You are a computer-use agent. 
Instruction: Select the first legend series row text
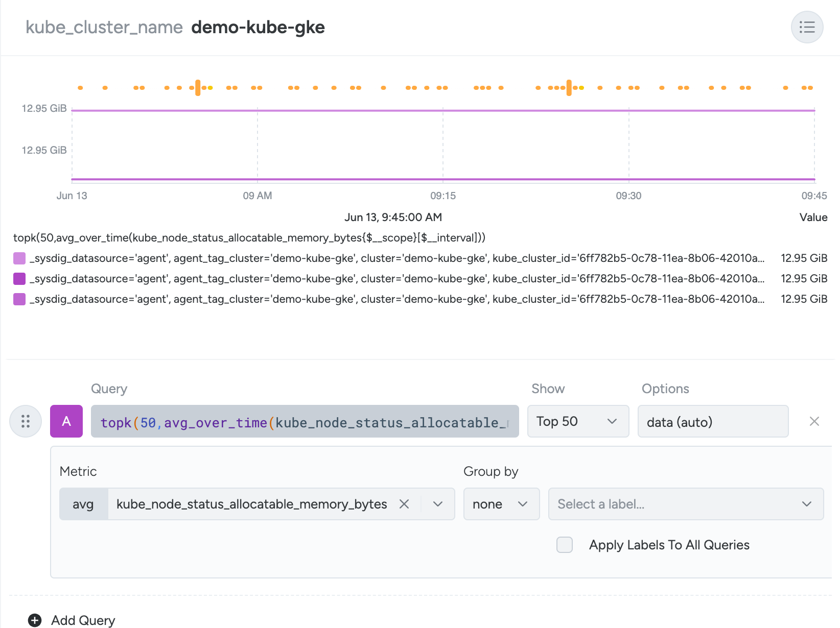tap(397, 258)
